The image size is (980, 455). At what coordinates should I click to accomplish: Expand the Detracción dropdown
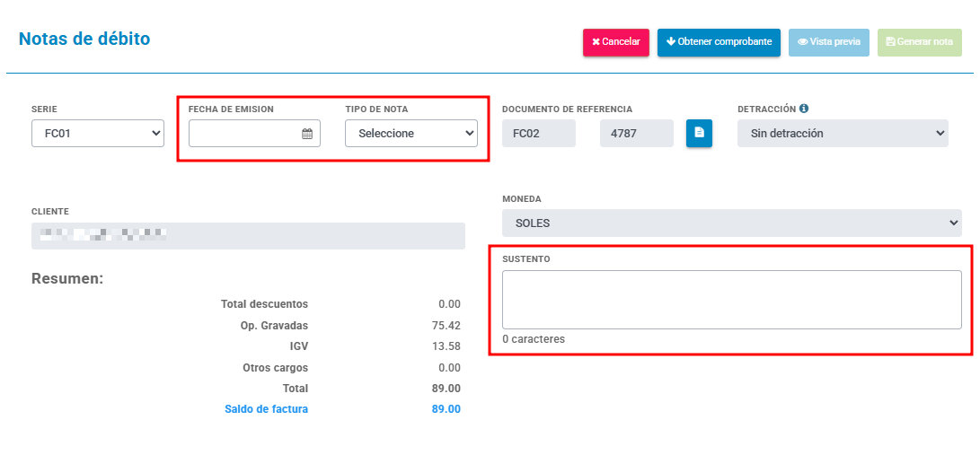843,133
